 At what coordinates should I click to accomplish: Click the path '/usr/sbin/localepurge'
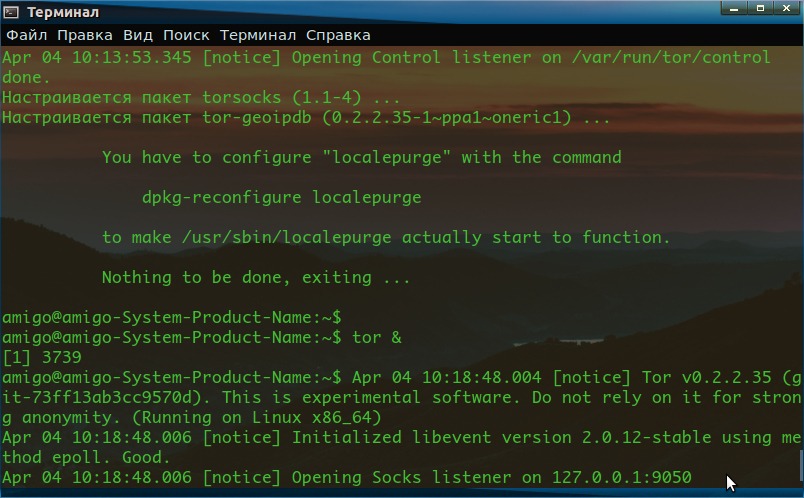tap(287, 237)
